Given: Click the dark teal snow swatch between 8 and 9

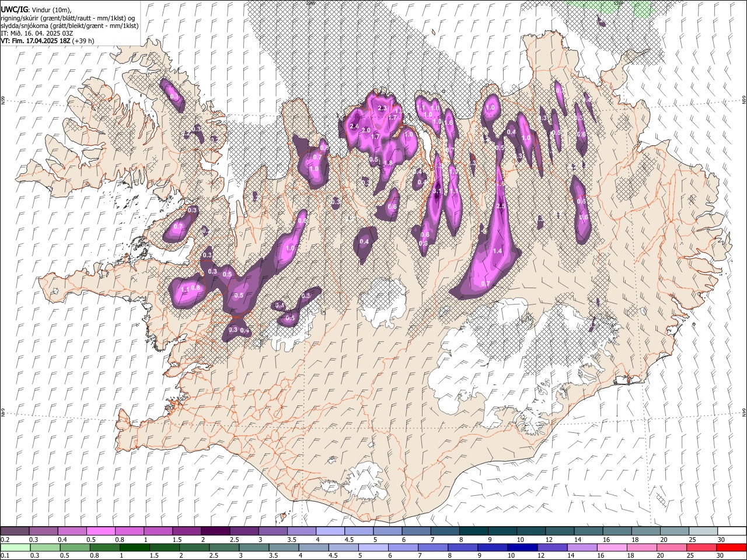Looking at the screenshot, I should coord(473,531).
